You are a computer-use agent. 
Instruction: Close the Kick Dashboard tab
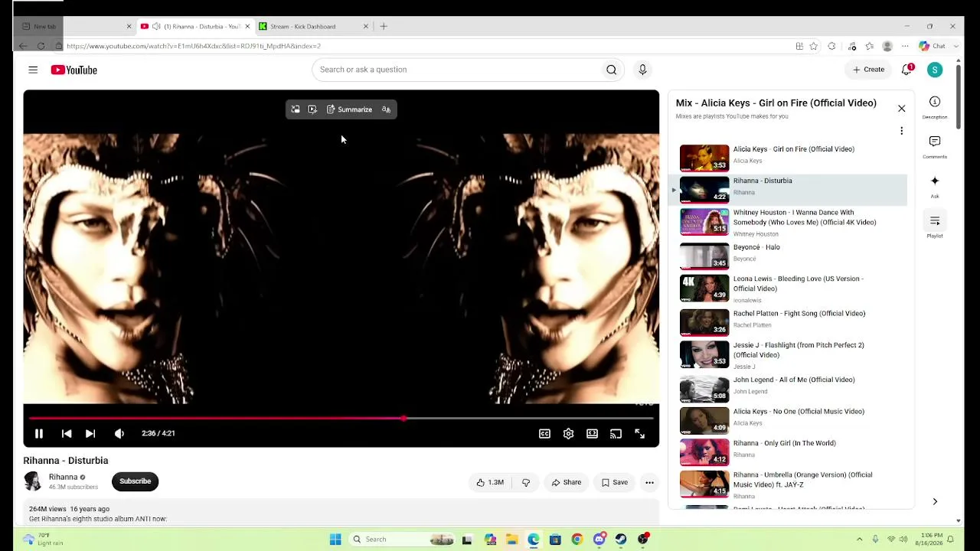pyautogui.click(x=365, y=26)
